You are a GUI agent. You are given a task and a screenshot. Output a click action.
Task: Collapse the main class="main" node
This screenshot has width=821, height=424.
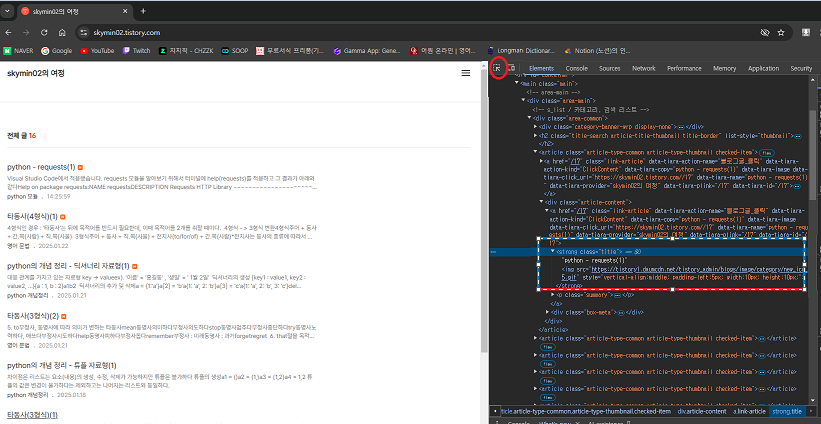pos(518,83)
